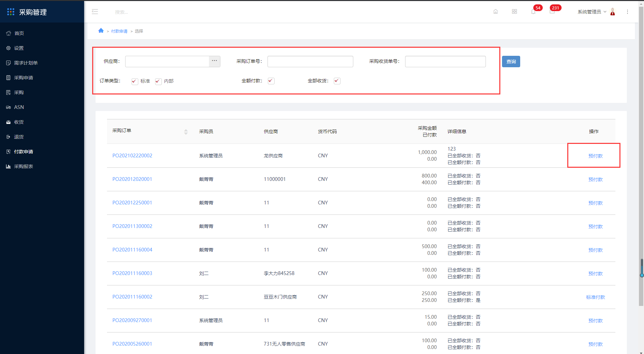Screen dimensions: 644x354
Task: Click supplier cell 731无人零售供应商
Action: tap(284, 344)
